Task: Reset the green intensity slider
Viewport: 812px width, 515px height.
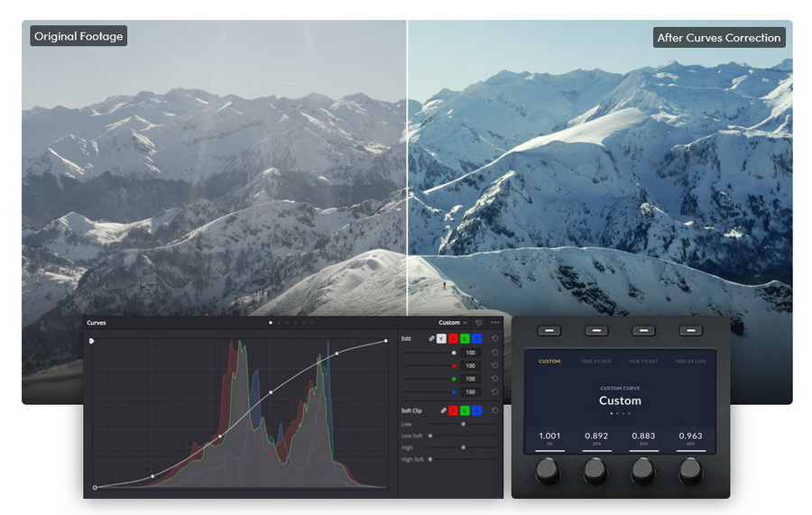Action: [495, 378]
